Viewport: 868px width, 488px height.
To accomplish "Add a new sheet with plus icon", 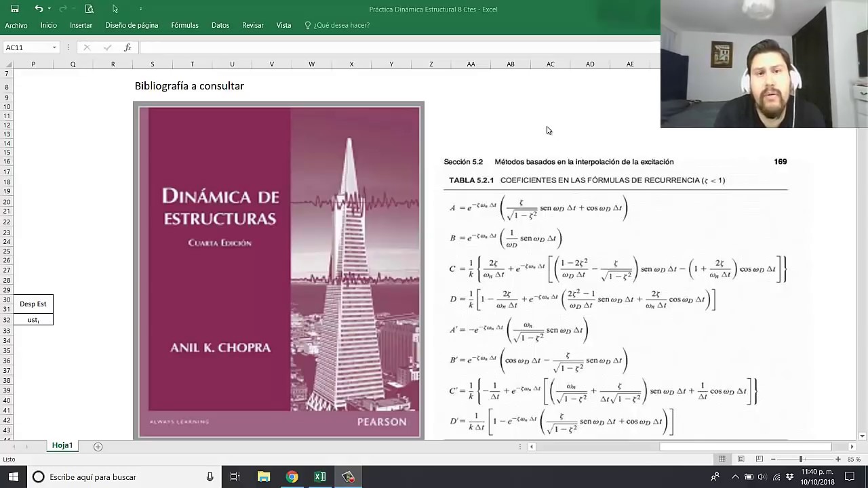I will point(98,446).
